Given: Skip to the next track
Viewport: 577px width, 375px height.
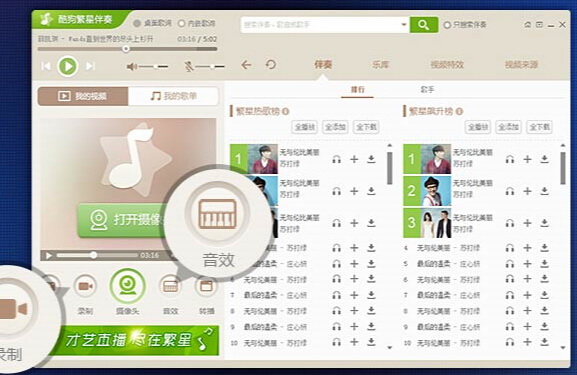Looking at the screenshot, I should click(90, 66).
